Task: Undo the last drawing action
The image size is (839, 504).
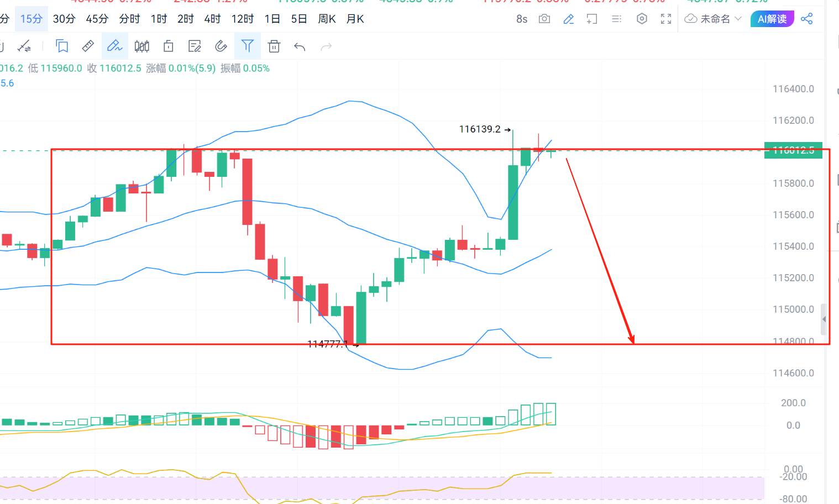Action: pos(300,47)
